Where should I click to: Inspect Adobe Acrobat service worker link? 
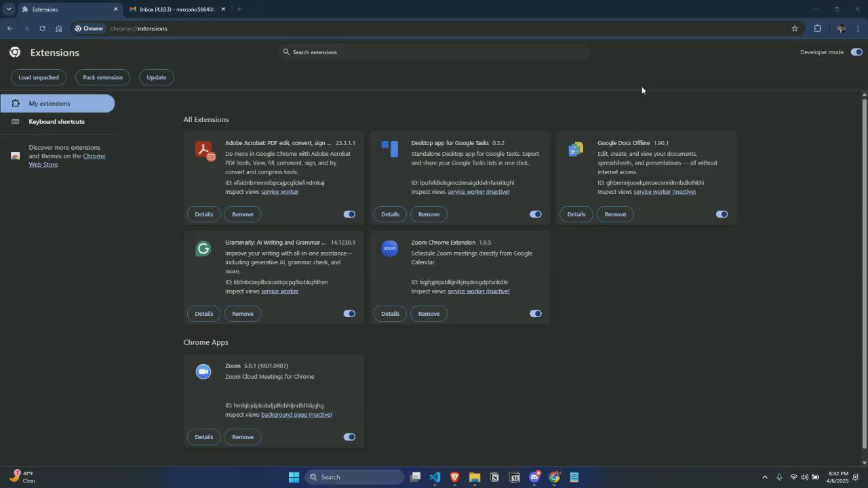pos(279,192)
